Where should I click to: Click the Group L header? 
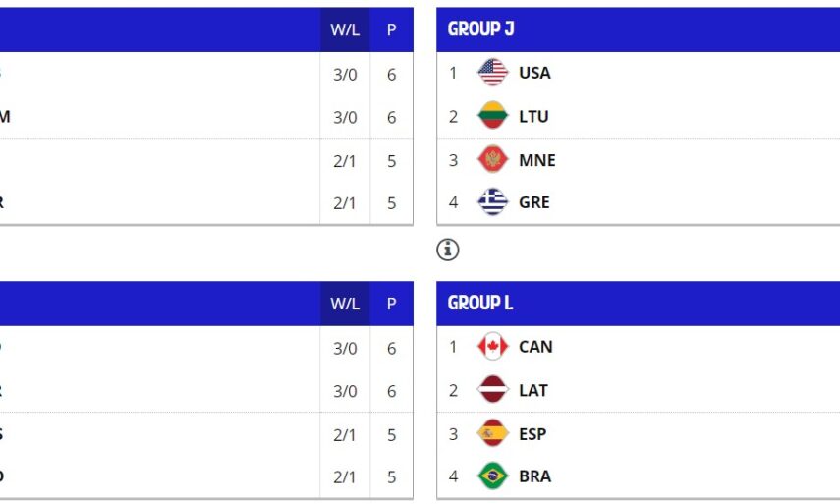click(x=480, y=304)
